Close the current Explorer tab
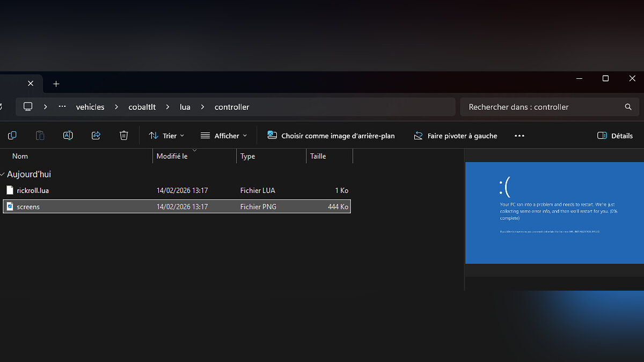 click(x=31, y=84)
